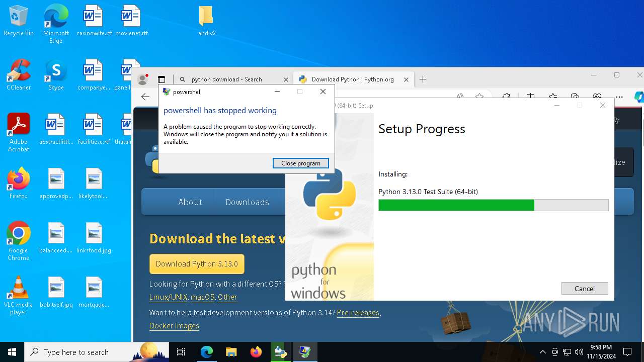Click the Python setup progress bar
The height and width of the screenshot is (362, 644).
[x=494, y=205]
